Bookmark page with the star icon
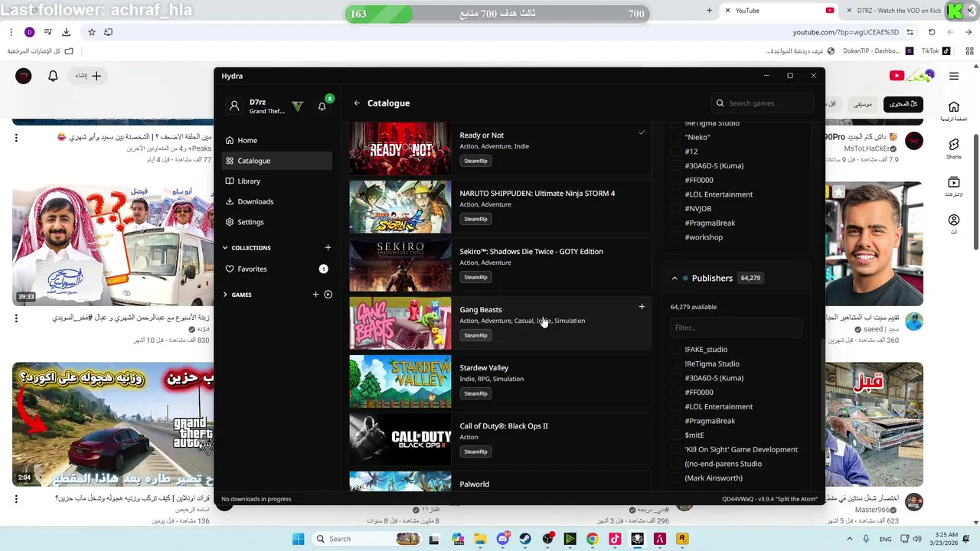 pos(92,32)
